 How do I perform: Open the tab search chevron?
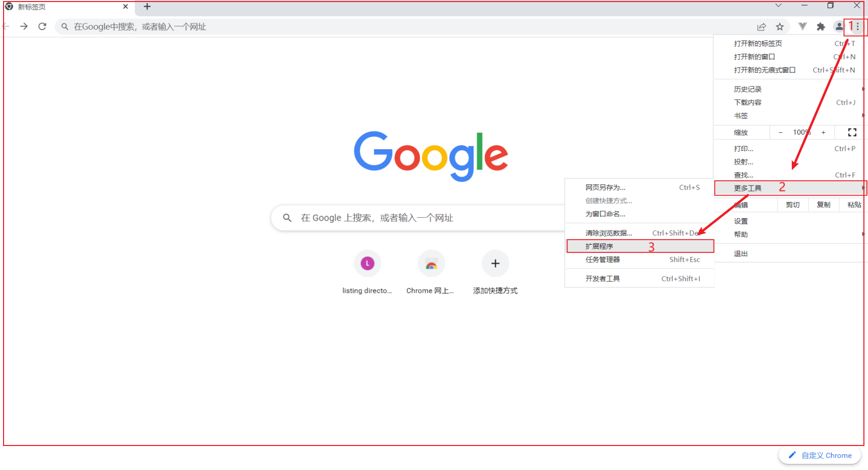(x=778, y=6)
